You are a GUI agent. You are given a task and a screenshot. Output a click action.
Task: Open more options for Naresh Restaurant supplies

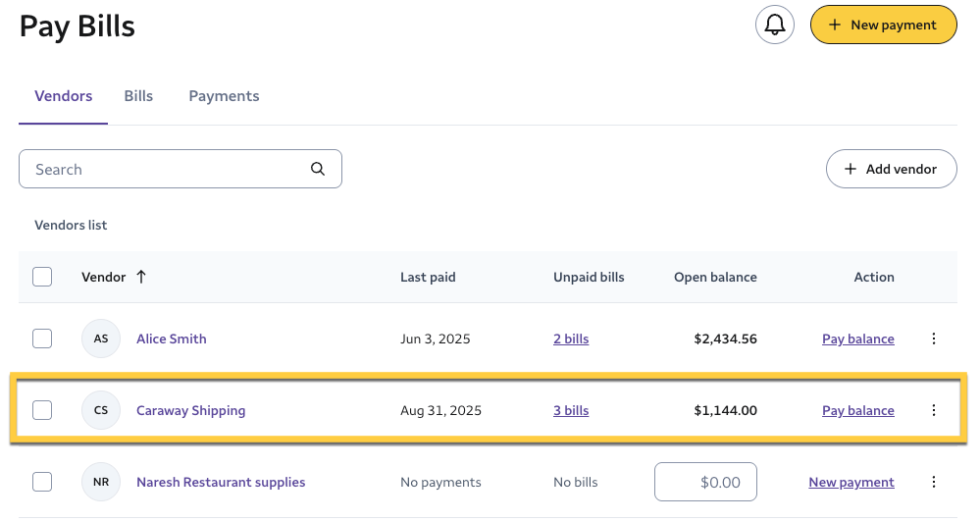933,482
